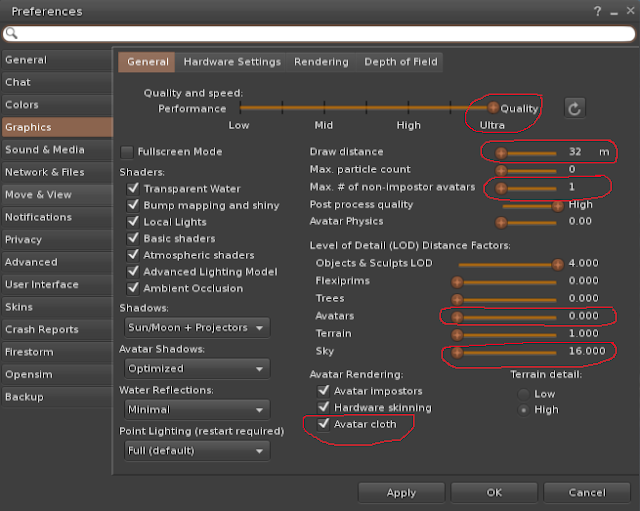Click Sky detail slider
This screenshot has height=511, width=640.
point(504,353)
